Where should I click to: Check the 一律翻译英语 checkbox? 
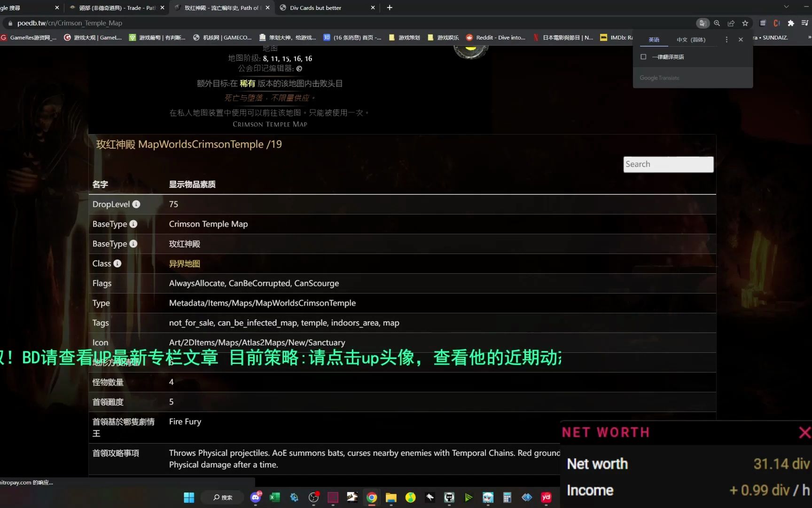(x=643, y=57)
